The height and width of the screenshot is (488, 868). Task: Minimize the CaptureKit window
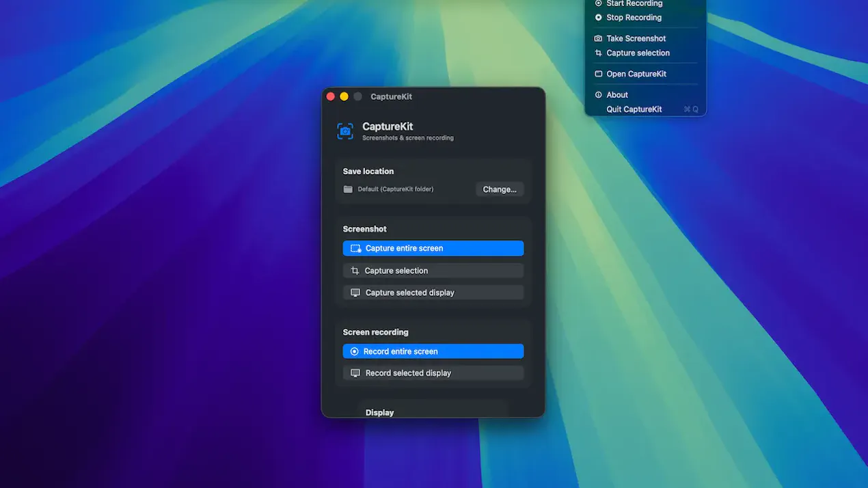click(344, 96)
